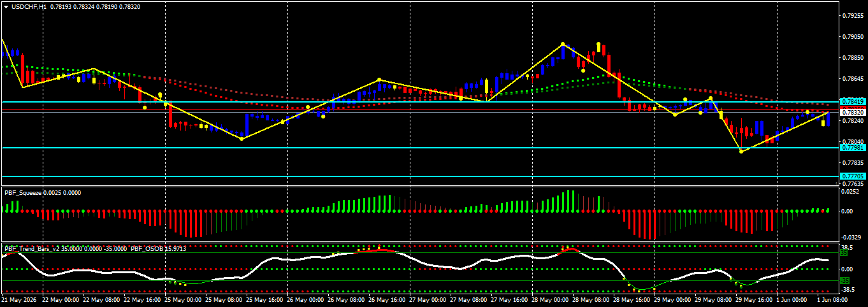Click the 0.78040 price scale value
The height and width of the screenshot is (307, 868).
853,142
